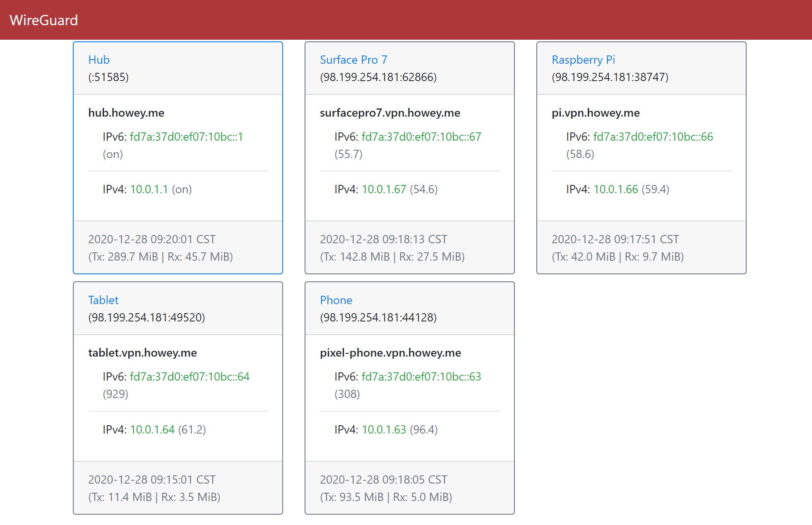Click Hub IPv4 address 10.0.1.1

pos(149,189)
